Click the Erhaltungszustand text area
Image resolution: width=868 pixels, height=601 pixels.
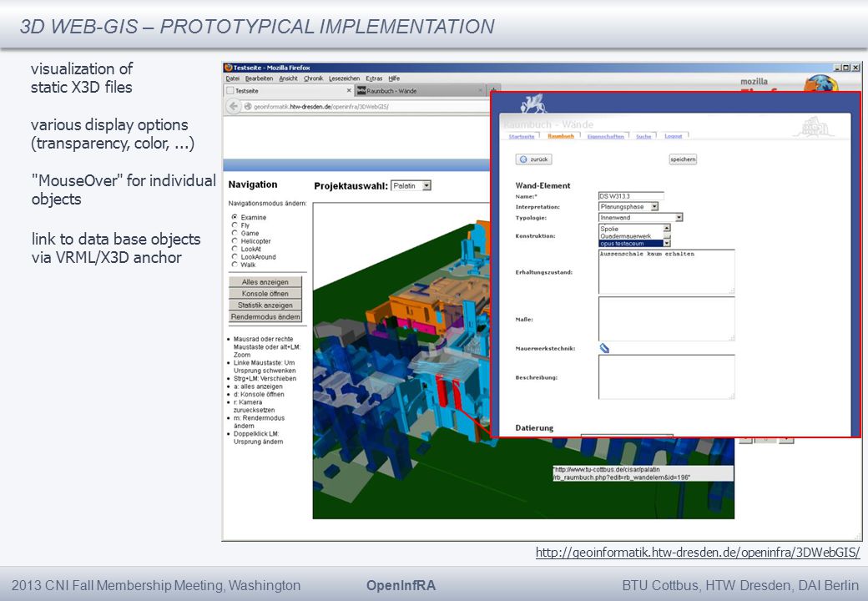(x=667, y=272)
